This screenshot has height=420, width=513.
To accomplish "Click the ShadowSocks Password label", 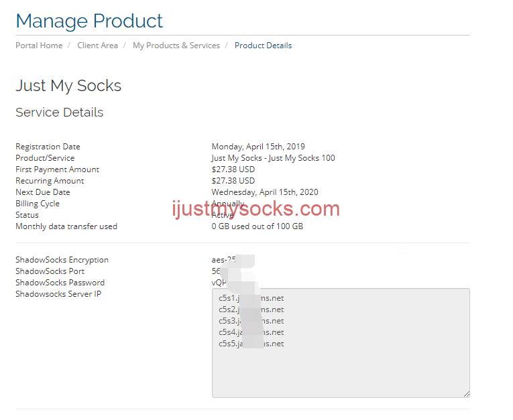I will click(x=60, y=283).
